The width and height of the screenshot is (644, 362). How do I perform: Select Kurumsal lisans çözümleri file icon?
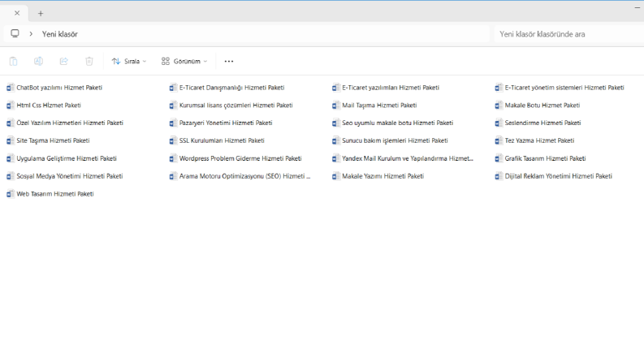[173, 105]
